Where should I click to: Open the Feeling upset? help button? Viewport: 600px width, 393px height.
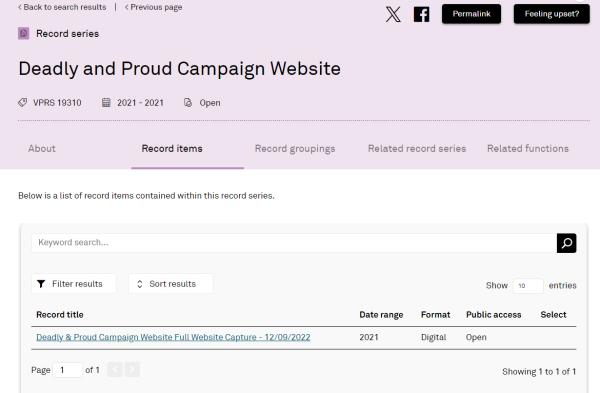551,14
